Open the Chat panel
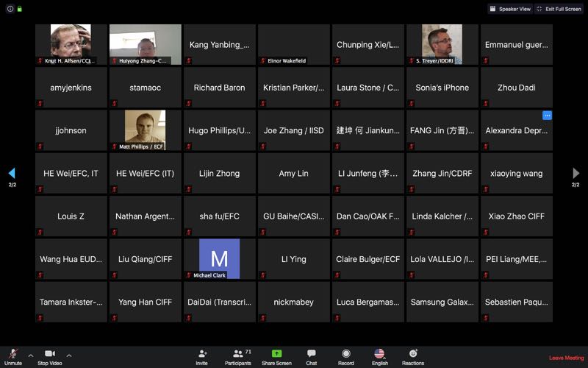 click(x=311, y=356)
